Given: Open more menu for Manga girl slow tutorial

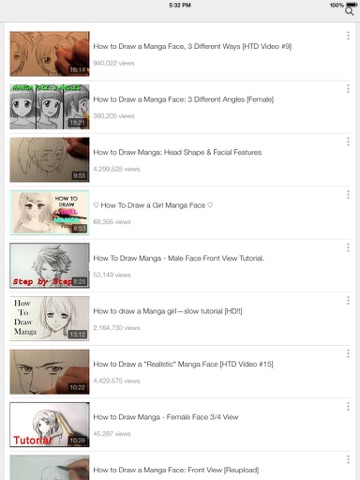Looking at the screenshot, I should [348, 301].
